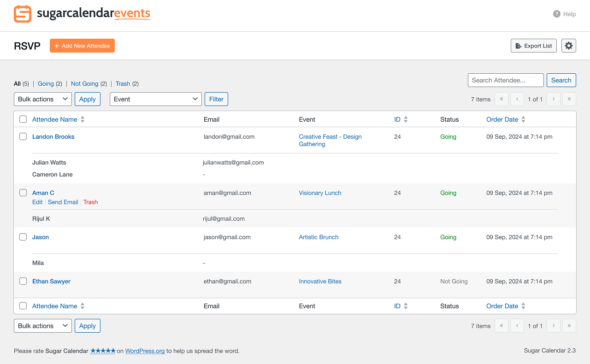Expand the Event filter dropdown

click(x=155, y=99)
